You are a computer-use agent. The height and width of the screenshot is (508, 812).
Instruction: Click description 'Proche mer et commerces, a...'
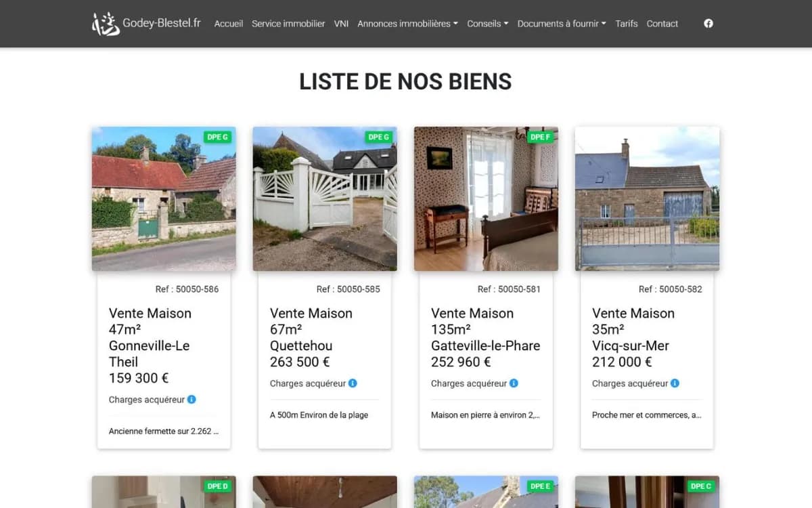pyautogui.click(x=647, y=415)
